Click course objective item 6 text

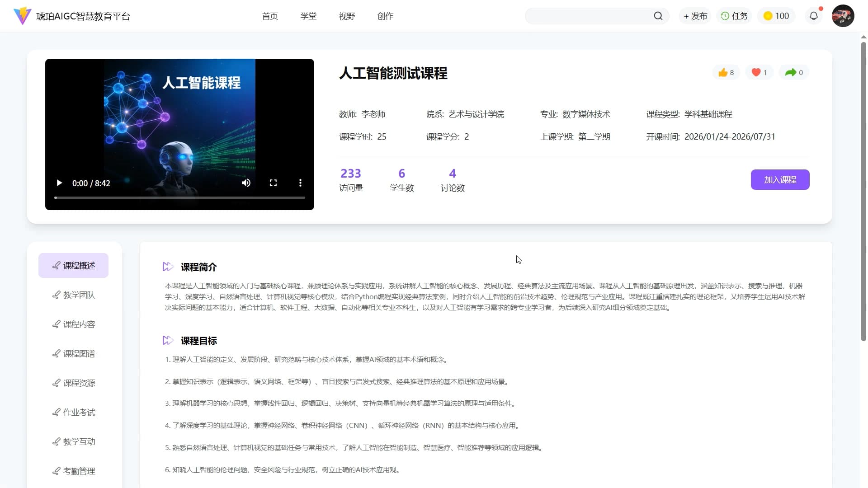pos(283,470)
